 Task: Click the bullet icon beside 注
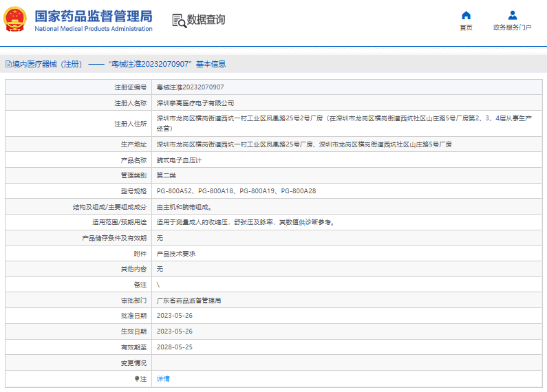[137, 379]
